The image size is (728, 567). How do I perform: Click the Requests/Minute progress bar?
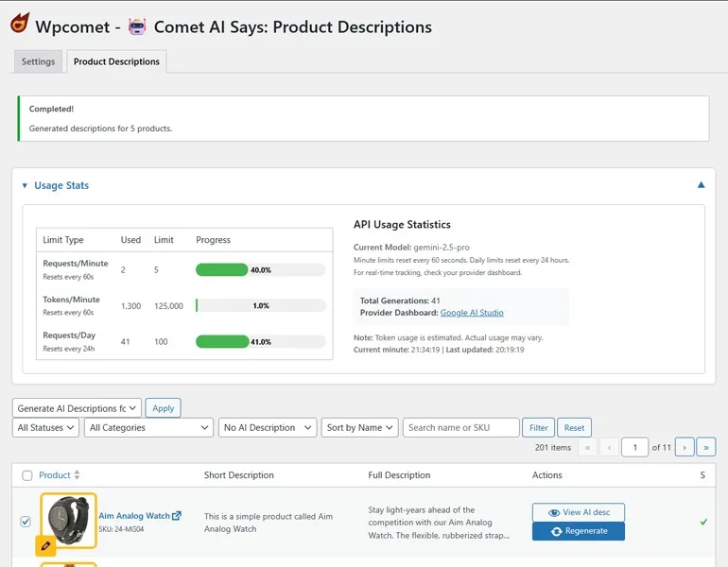pyautogui.click(x=260, y=269)
